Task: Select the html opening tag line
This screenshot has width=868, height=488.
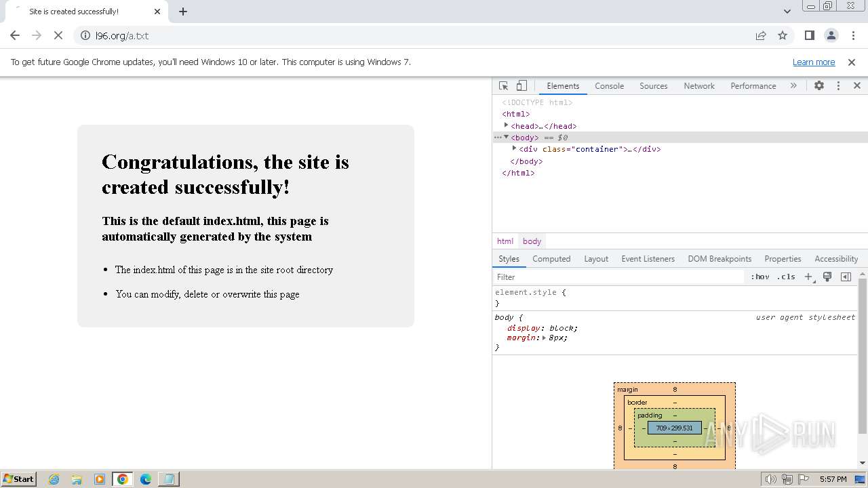Action: point(516,114)
